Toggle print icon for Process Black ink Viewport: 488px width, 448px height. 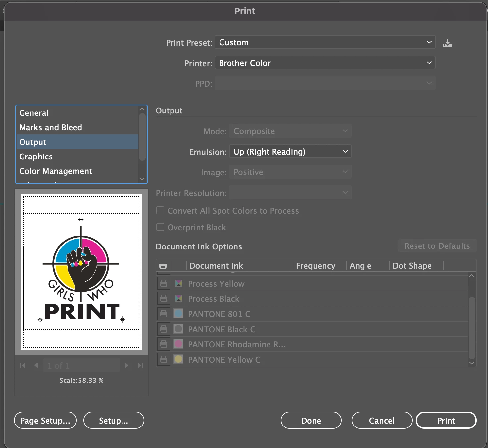coord(164,299)
